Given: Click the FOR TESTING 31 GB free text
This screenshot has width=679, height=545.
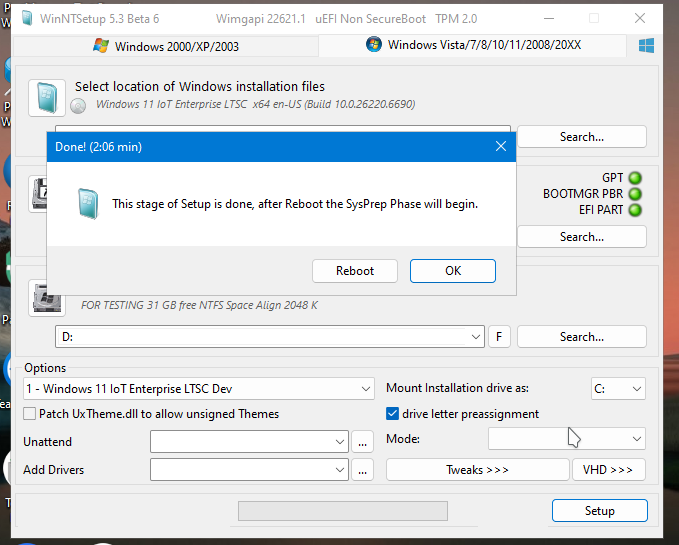Looking at the screenshot, I should pyautogui.click(x=199, y=305).
